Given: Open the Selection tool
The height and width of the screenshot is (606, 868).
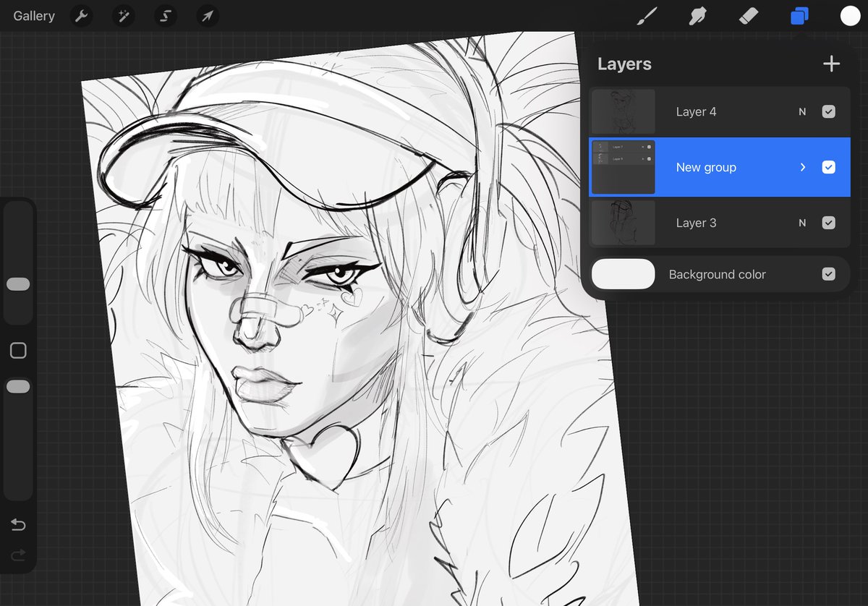Looking at the screenshot, I should (165, 15).
